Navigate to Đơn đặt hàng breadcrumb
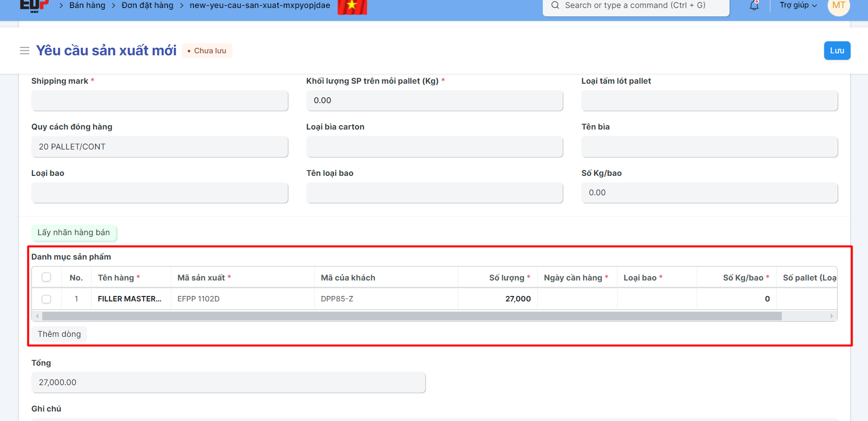Image resolution: width=868 pixels, height=421 pixels. (x=147, y=5)
